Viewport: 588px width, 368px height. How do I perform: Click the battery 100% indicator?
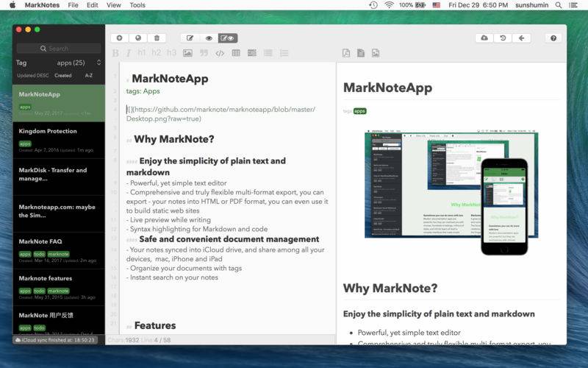coord(412,5)
